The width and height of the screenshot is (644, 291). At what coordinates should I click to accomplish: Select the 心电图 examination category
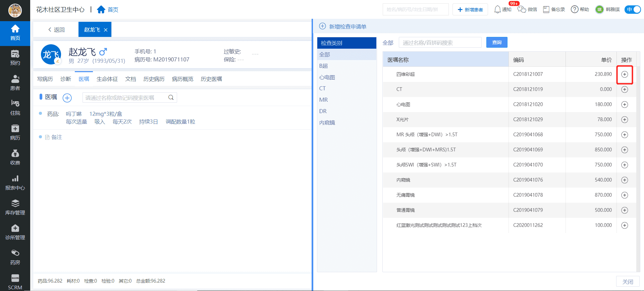click(x=327, y=77)
